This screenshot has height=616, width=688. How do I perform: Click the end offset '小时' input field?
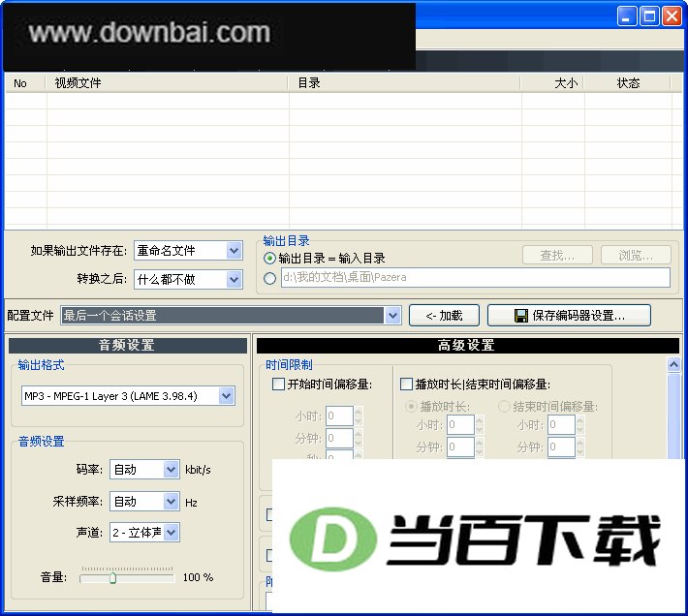(x=561, y=424)
